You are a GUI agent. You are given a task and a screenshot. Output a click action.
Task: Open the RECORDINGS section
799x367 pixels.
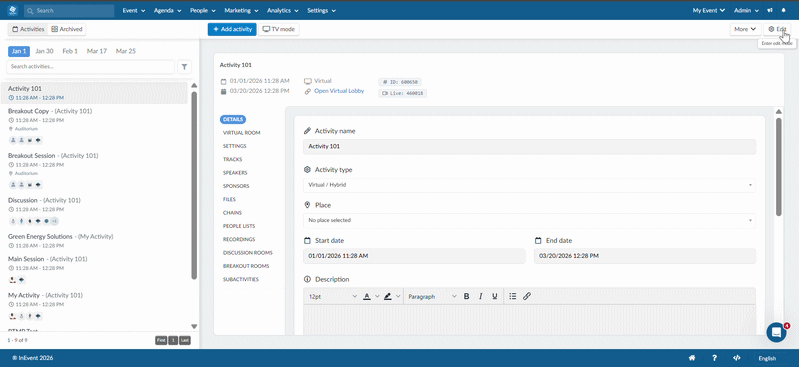click(x=239, y=240)
